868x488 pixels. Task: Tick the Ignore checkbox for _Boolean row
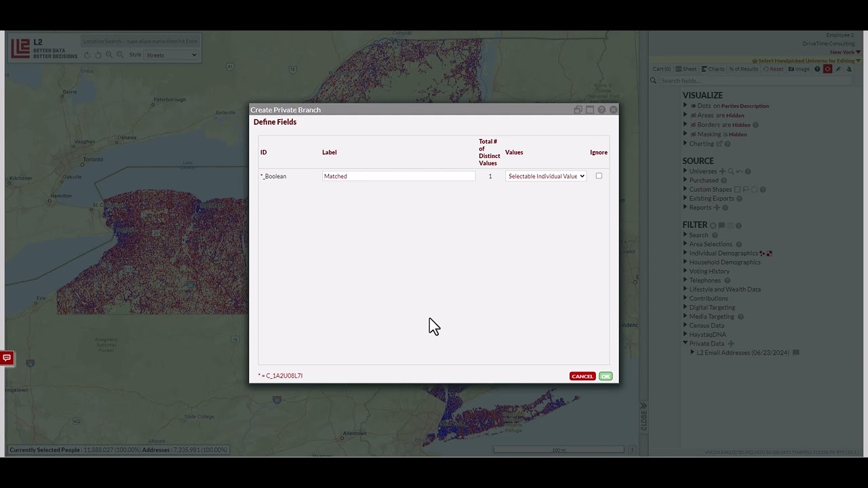pos(599,176)
